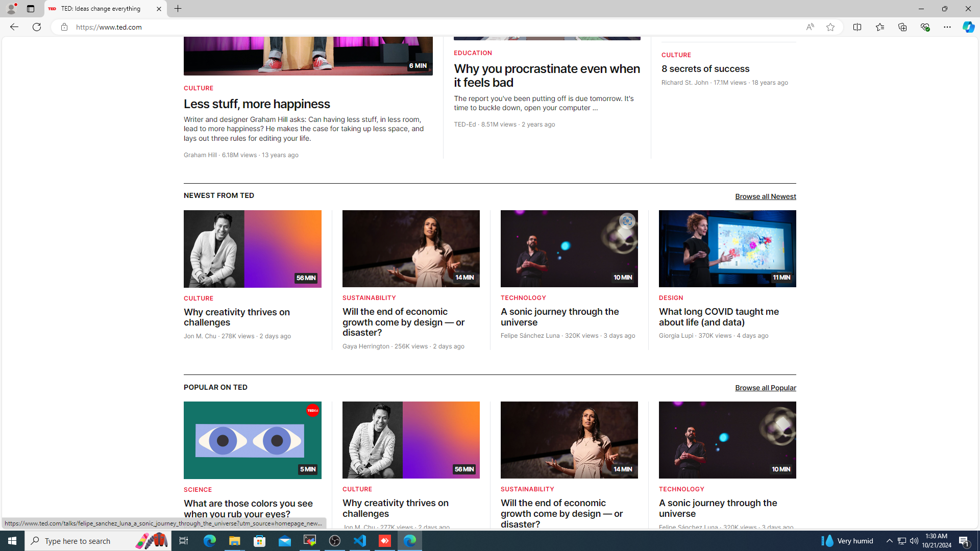Show hidden system tray icons
The image size is (980, 551).
coord(889,541)
